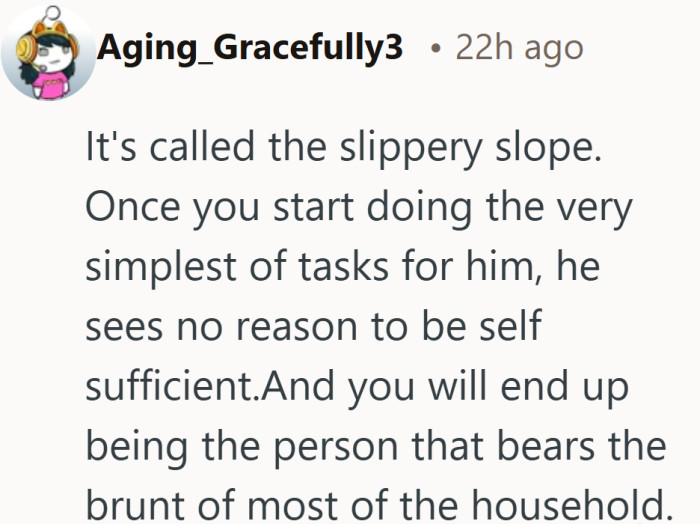
Task: Click the line "being the person that bears the"
Action: coord(375,443)
